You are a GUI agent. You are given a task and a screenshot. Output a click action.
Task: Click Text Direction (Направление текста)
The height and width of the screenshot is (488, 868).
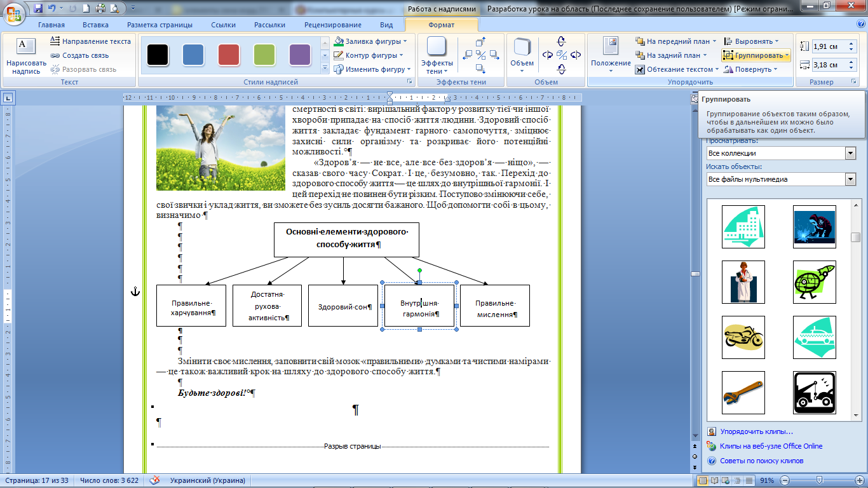90,41
